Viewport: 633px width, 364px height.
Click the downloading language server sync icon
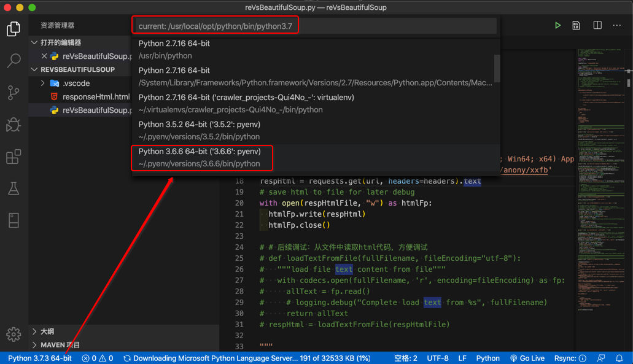point(127,358)
